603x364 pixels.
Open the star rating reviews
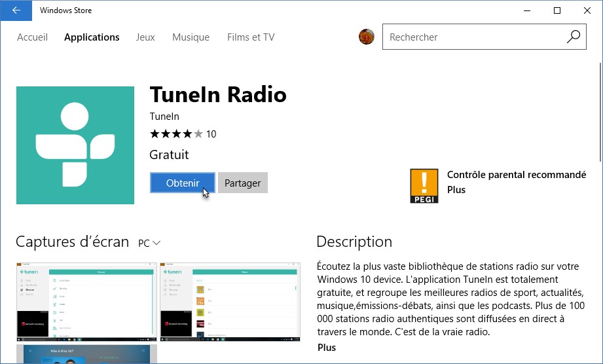pyautogui.click(x=182, y=134)
